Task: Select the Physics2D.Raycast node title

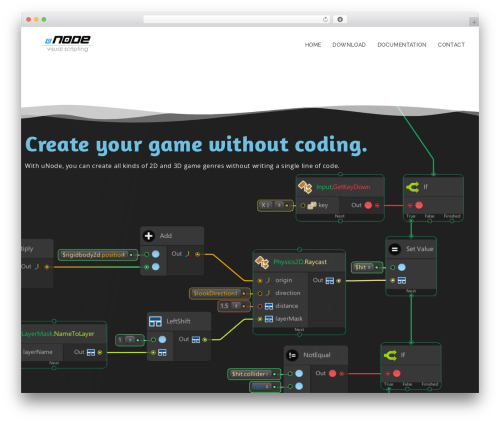Action: pyautogui.click(x=300, y=262)
